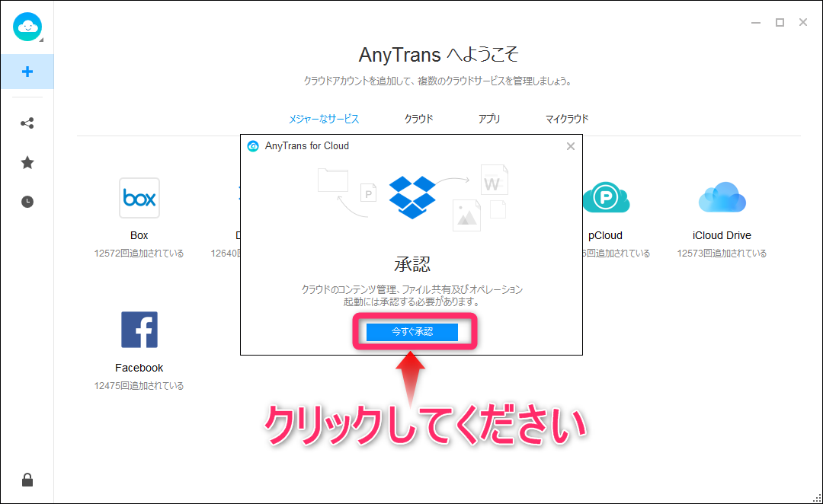Click the lock icon in the sidebar
Viewport: 823px width, 504px height.
27,480
